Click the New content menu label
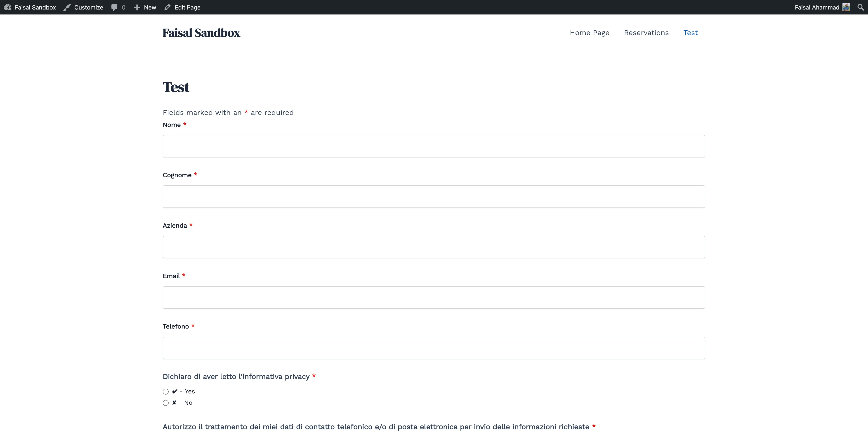The width and height of the screenshot is (868, 438). click(x=150, y=7)
